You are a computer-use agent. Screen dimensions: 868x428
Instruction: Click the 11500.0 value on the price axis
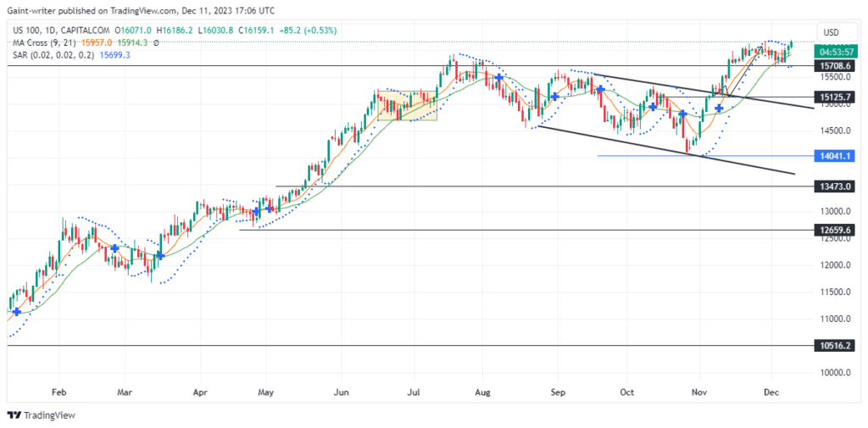point(835,292)
